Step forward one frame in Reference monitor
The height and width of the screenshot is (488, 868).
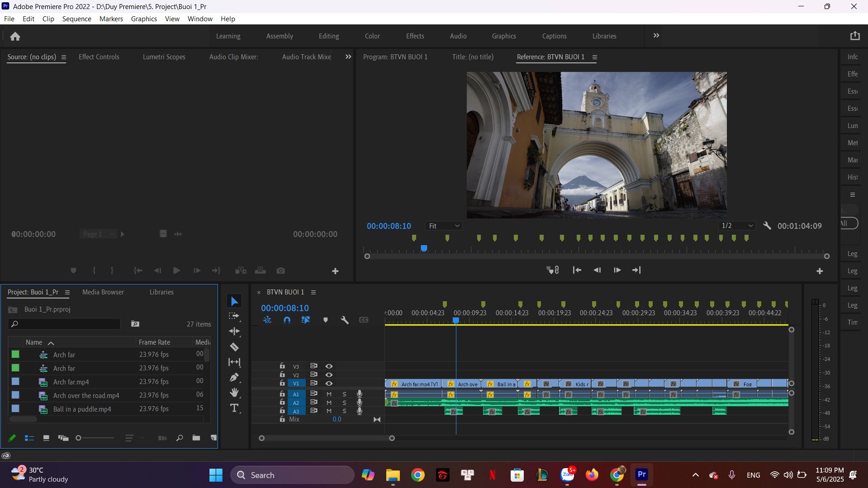tap(617, 270)
